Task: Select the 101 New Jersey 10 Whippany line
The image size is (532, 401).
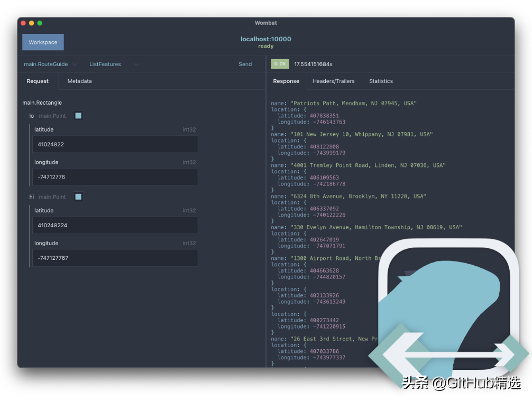Action: [x=352, y=134]
